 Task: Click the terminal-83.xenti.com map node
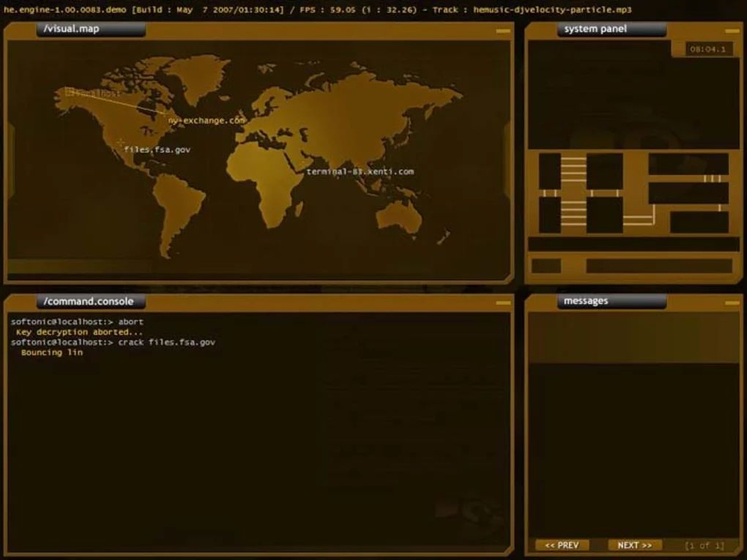tap(361, 172)
